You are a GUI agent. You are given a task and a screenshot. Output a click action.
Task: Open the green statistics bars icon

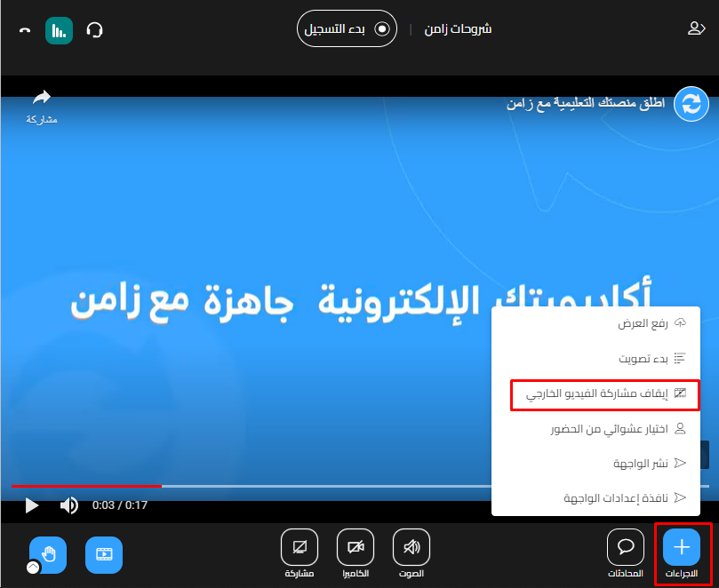click(60, 30)
